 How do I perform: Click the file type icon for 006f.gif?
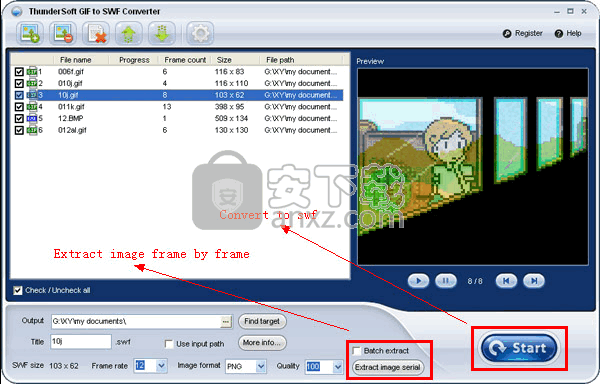[32, 72]
